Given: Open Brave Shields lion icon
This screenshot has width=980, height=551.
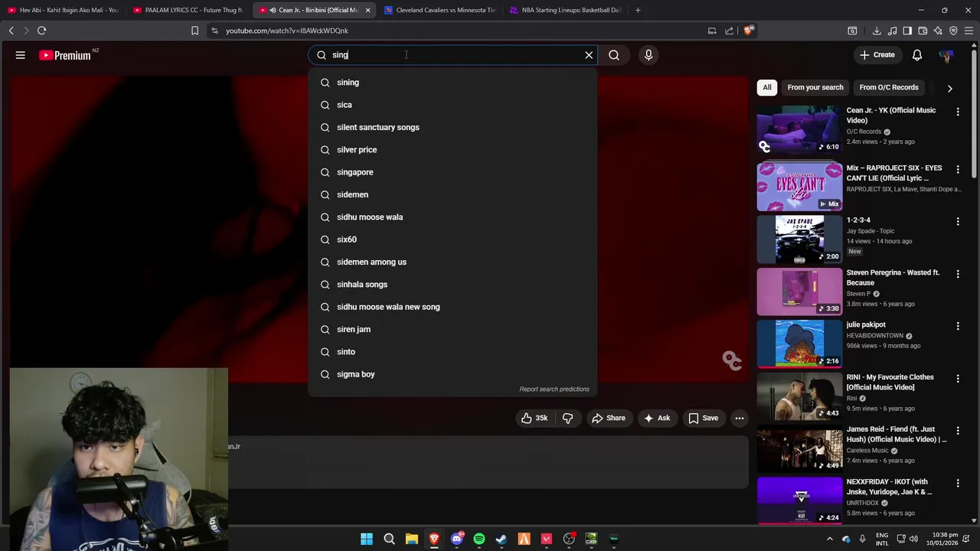Looking at the screenshot, I should (x=748, y=31).
